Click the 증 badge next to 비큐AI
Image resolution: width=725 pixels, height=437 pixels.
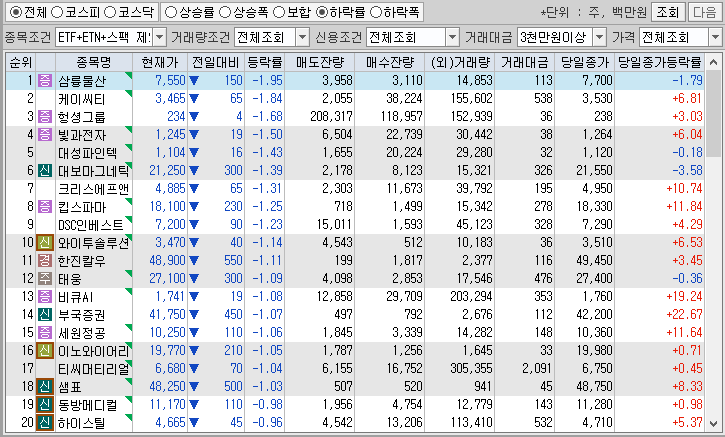(45, 297)
